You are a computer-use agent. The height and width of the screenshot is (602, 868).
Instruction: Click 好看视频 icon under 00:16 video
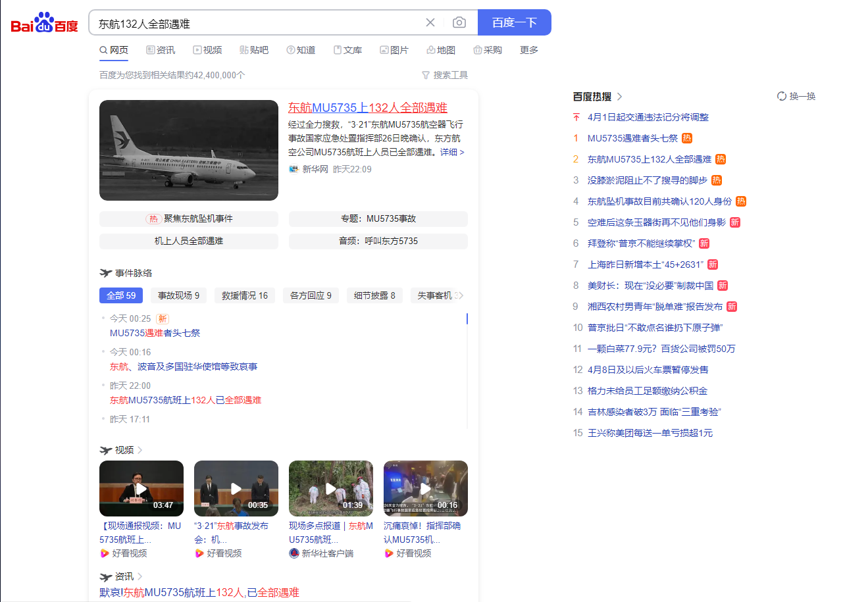tap(389, 553)
